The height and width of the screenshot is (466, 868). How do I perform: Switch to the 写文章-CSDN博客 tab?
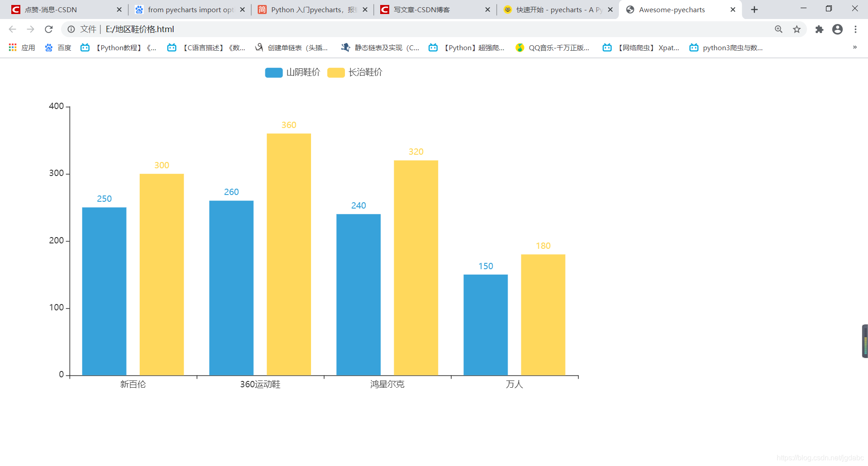[x=435, y=10]
